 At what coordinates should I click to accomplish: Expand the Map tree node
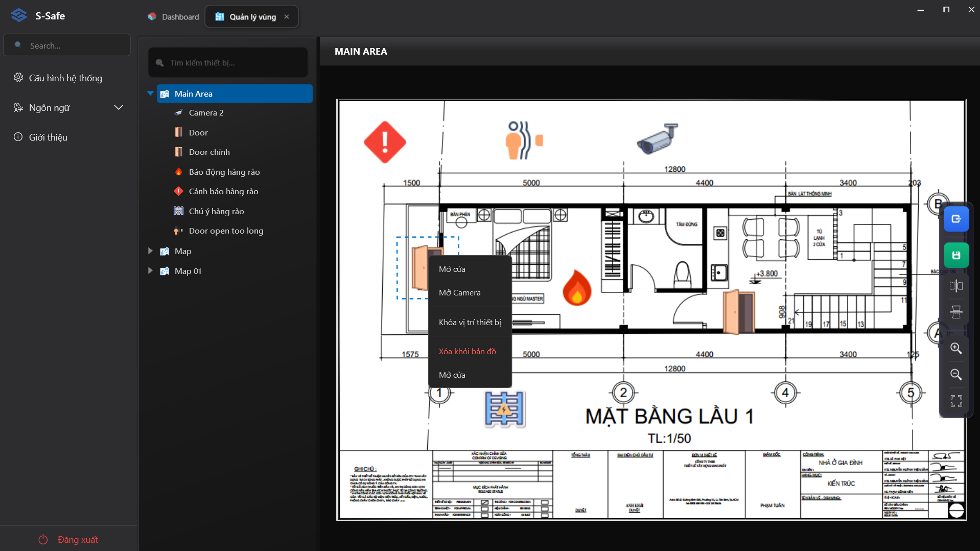point(150,251)
